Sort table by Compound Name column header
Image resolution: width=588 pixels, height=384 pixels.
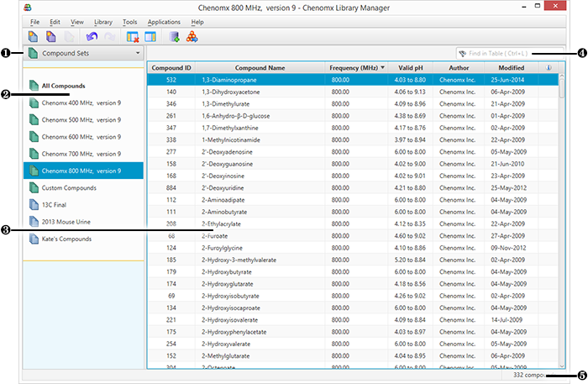[260, 67]
